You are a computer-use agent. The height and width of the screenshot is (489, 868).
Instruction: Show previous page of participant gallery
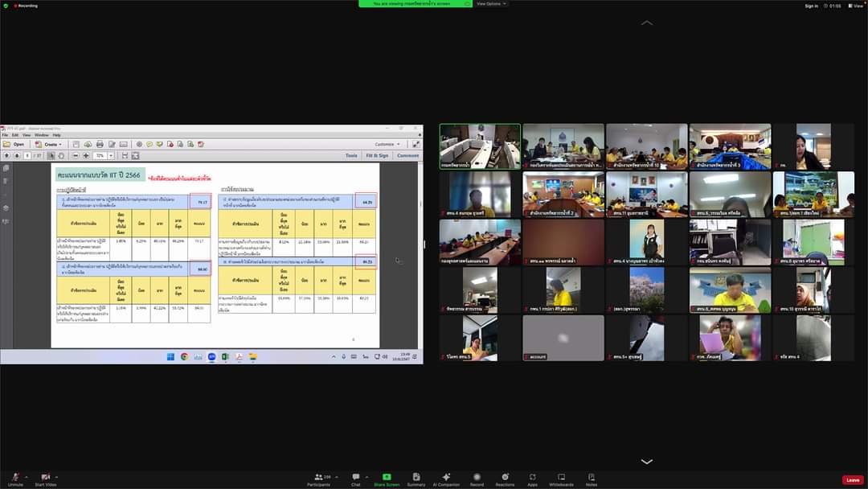(x=646, y=23)
